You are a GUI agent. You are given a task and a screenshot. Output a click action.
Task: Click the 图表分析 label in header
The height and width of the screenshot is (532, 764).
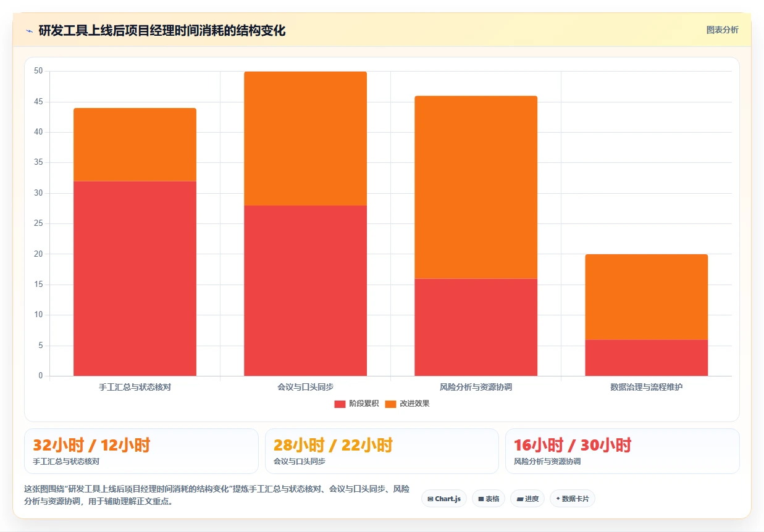point(722,30)
